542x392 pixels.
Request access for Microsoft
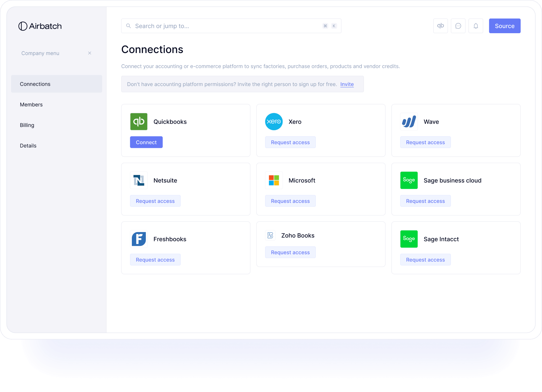[x=290, y=201]
